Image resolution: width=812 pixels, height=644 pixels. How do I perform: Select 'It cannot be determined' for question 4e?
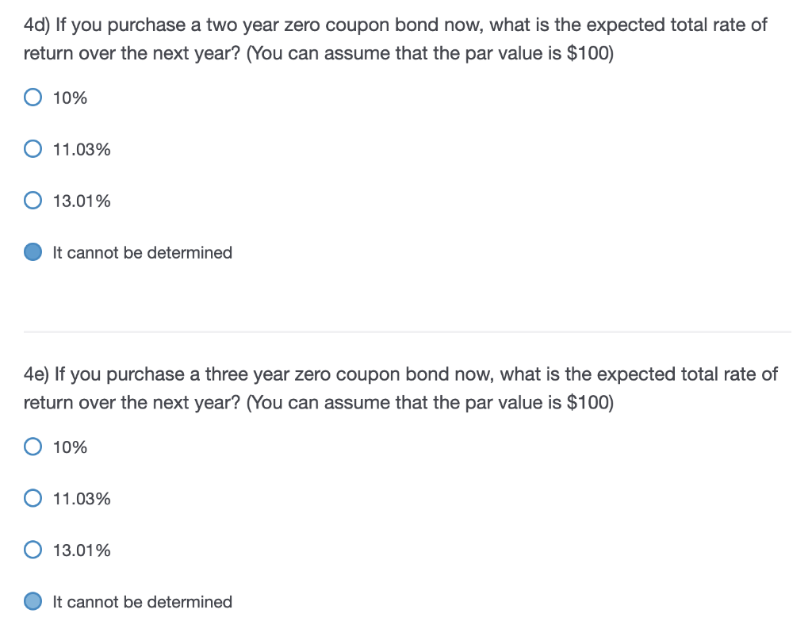pos(33,601)
